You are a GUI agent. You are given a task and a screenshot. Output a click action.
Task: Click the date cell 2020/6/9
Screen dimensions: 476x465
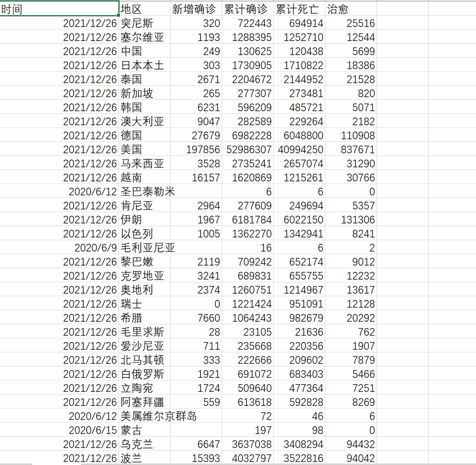point(59,248)
